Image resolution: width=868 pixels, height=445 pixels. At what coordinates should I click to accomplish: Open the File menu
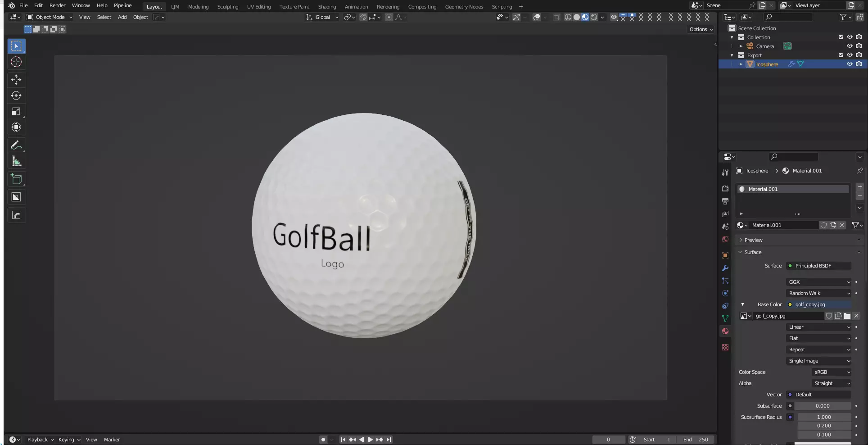tap(23, 5)
